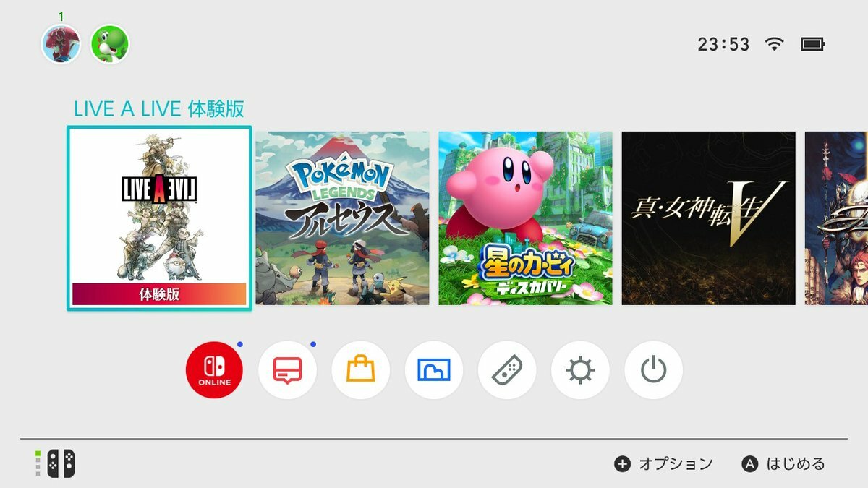Select the Sleep Mode power icon
Image resolution: width=868 pixels, height=488 pixels.
653,370
